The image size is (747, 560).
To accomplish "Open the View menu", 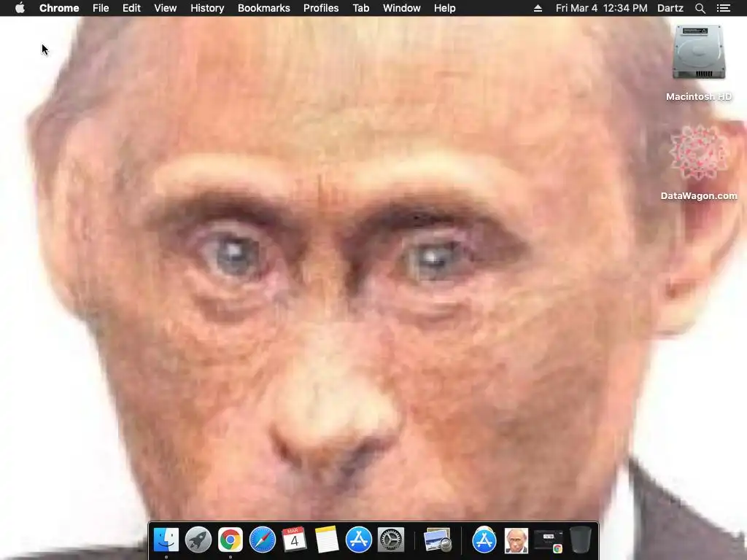I will pyautogui.click(x=166, y=8).
